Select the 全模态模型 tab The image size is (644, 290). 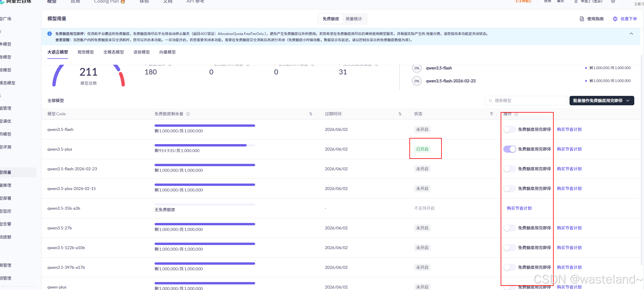click(114, 52)
